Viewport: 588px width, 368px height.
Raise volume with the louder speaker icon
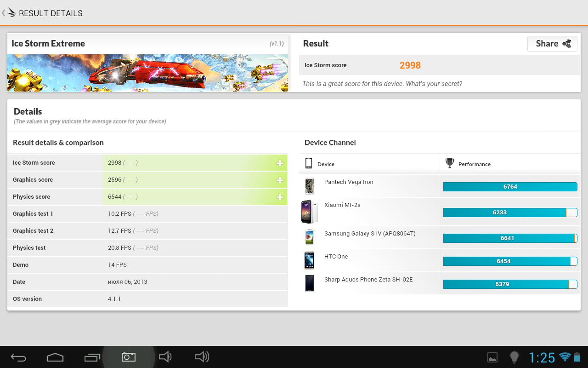[x=202, y=357]
